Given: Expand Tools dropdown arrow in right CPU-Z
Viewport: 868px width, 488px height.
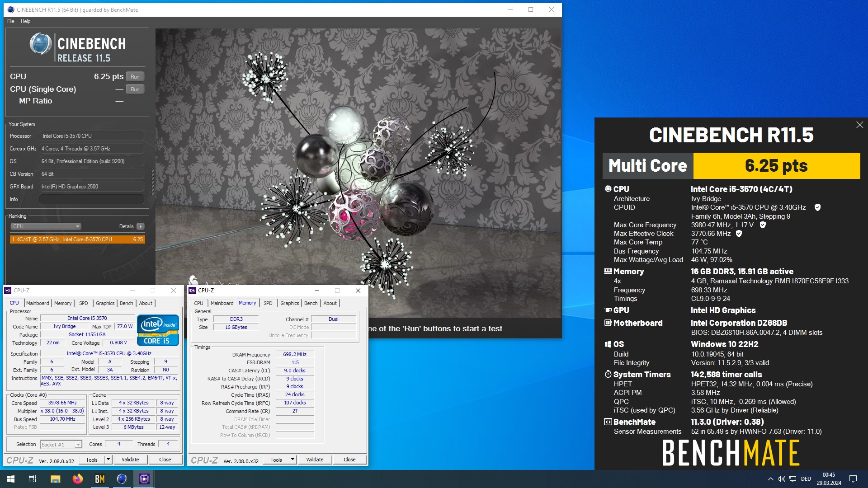Looking at the screenshot, I should coord(292,460).
